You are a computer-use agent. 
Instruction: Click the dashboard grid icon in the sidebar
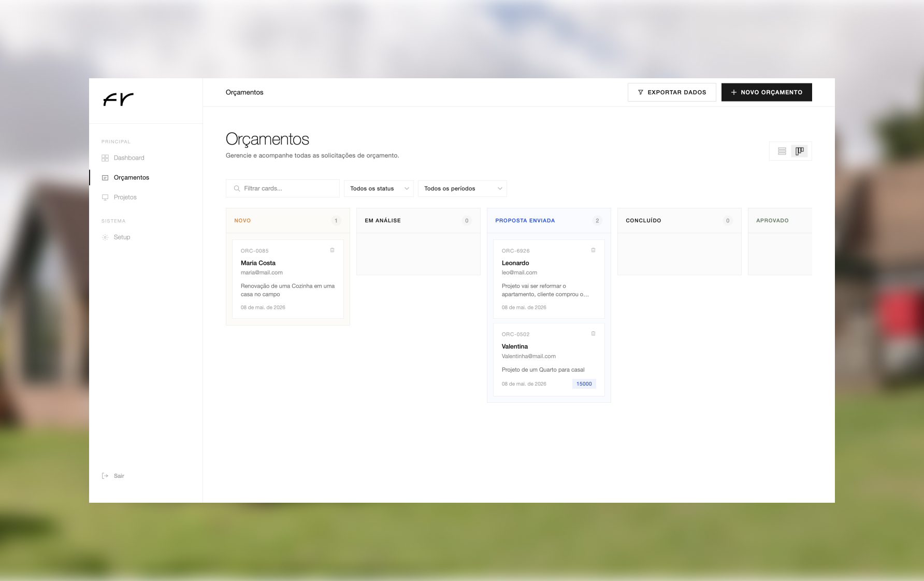(x=105, y=158)
